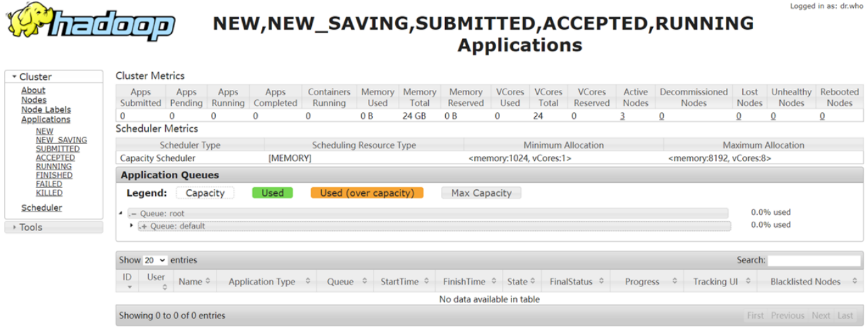The height and width of the screenshot is (329, 868).
Task: Click the First pagination button
Action: coord(756,315)
